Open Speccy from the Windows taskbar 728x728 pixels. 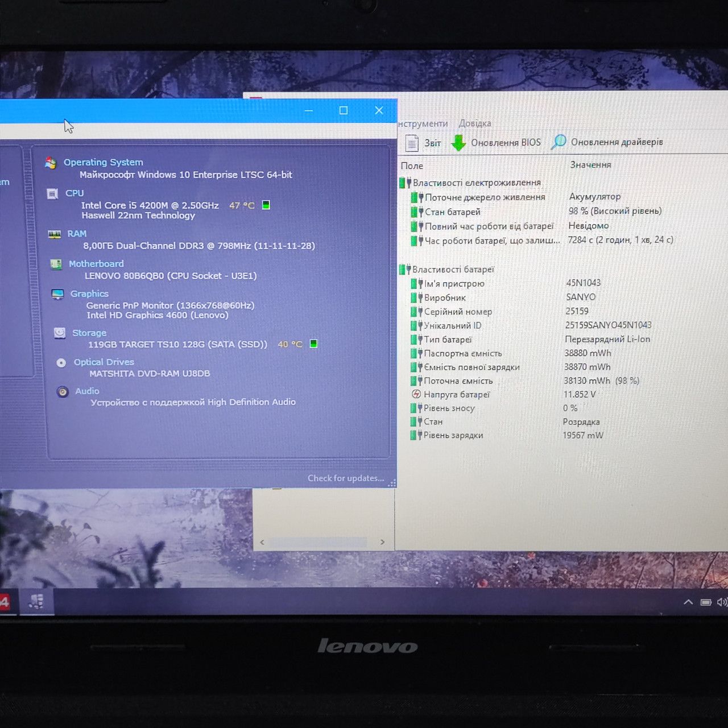[x=37, y=602]
